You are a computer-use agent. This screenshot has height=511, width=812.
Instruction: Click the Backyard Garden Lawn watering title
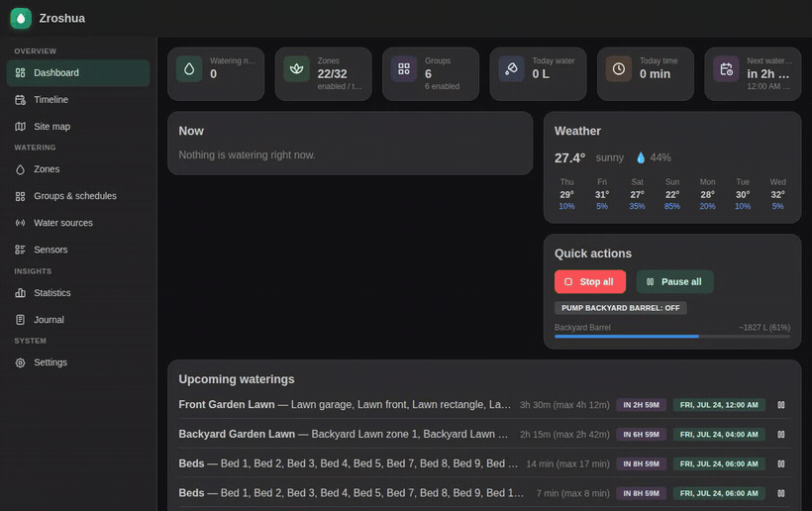[x=237, y=435]
